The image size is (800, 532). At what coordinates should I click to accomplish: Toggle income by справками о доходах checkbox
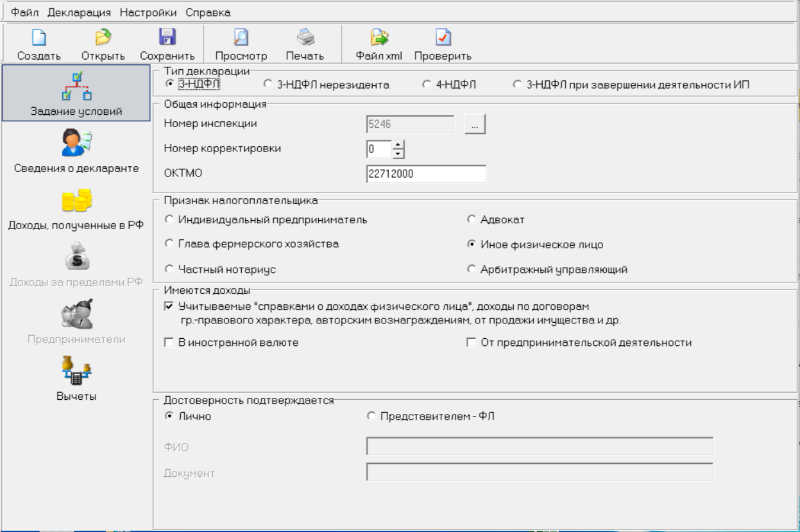[169, 306]
